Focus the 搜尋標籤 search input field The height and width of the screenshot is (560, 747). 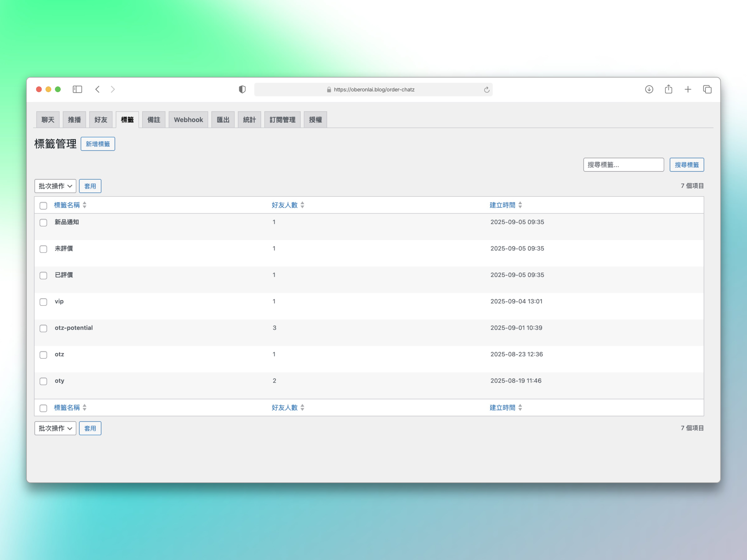coord(623,164)
